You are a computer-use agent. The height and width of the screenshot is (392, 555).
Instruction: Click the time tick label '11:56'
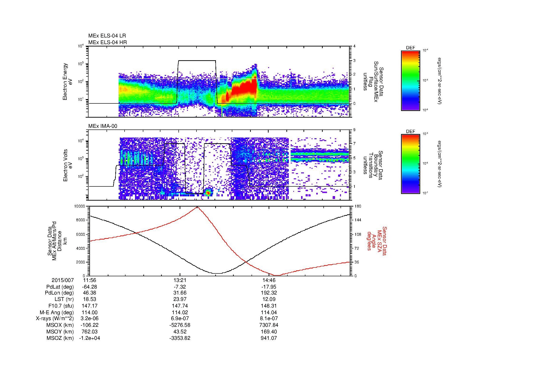(x=90, y=280)
